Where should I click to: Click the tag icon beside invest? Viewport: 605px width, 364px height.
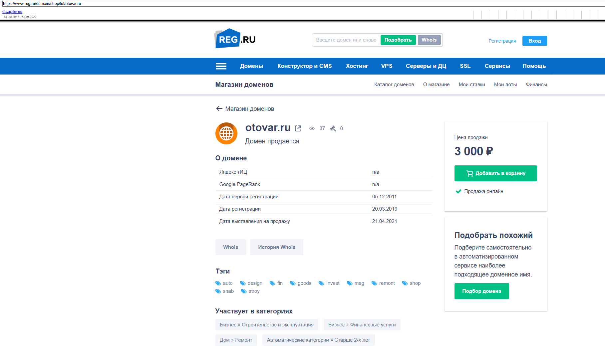click(x=321, y=283)
